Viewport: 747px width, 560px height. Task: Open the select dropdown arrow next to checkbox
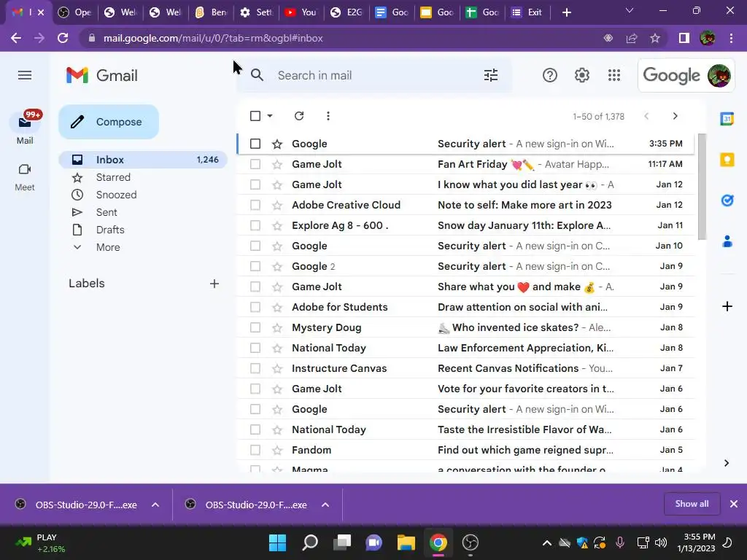point(270,116)
